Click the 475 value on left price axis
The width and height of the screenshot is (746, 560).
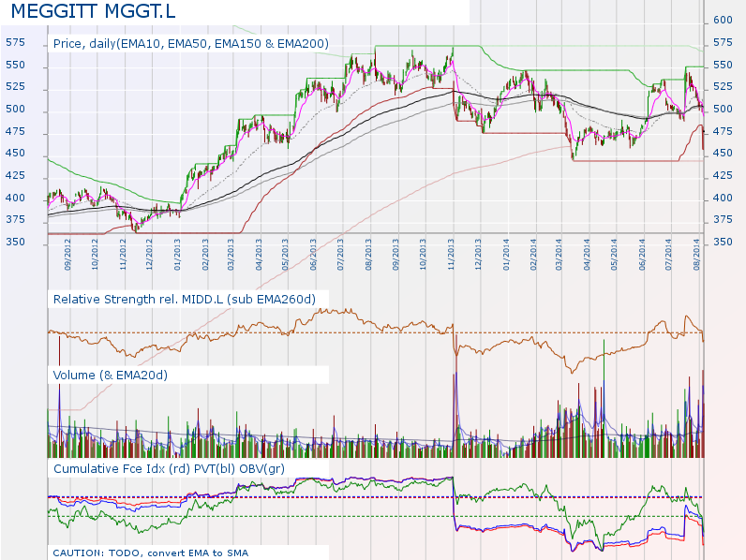(x=15, y=131)
